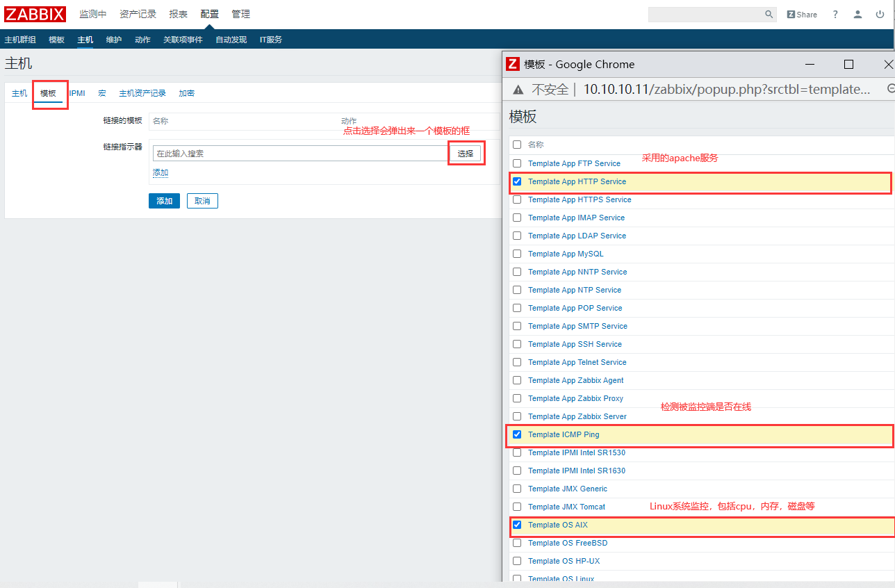Open Template App Telnet Service link

click(x=577, y=362)
